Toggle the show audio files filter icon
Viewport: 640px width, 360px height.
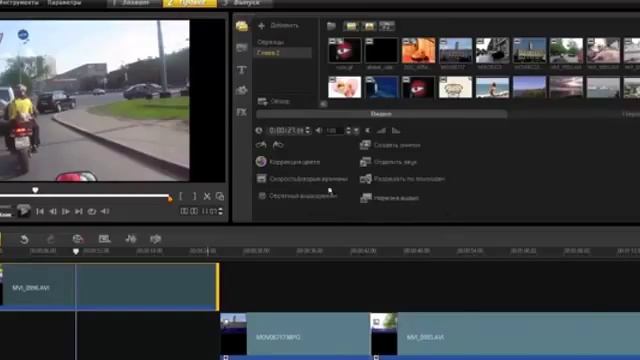387,27
